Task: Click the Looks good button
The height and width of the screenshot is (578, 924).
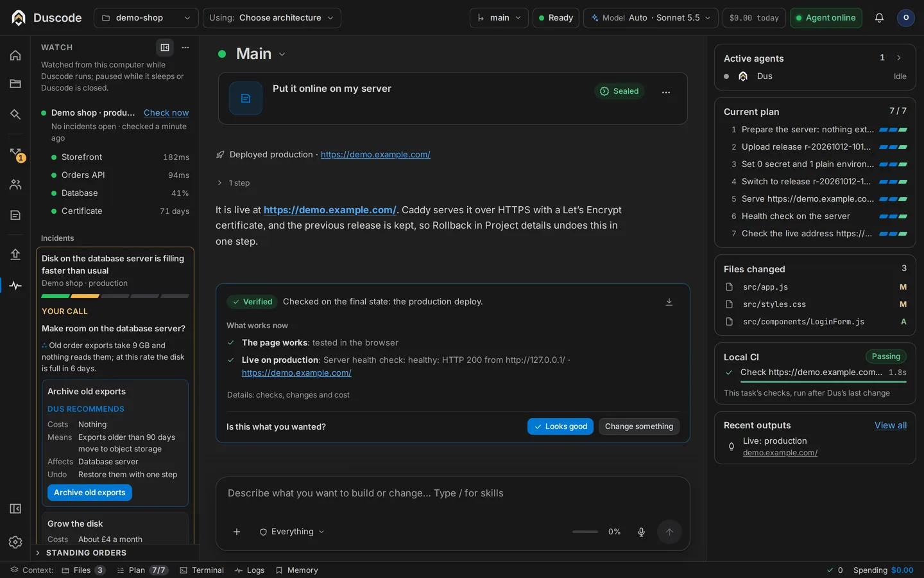Action: coord(560,426)
